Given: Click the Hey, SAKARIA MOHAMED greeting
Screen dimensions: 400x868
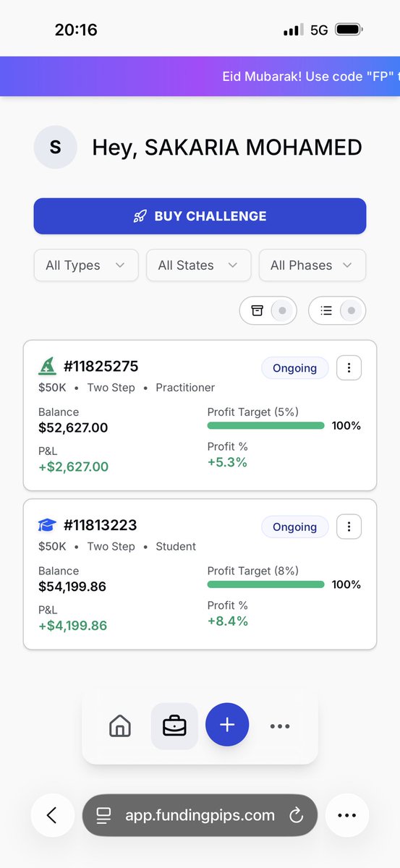Looking at the screenshot, I should 227,148.
